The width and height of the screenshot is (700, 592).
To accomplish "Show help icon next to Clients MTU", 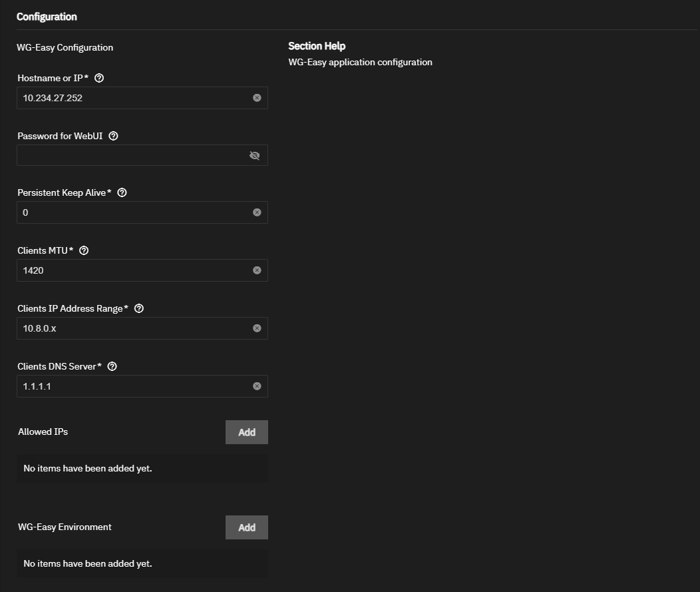I will click(x=83, y=250).
